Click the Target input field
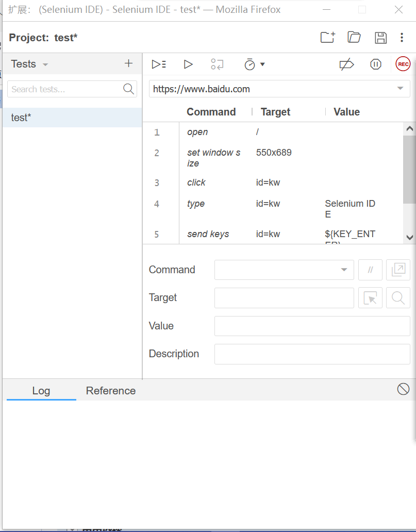Image resolution: width=416 pixels, height=532 pixels. [284, 298]
